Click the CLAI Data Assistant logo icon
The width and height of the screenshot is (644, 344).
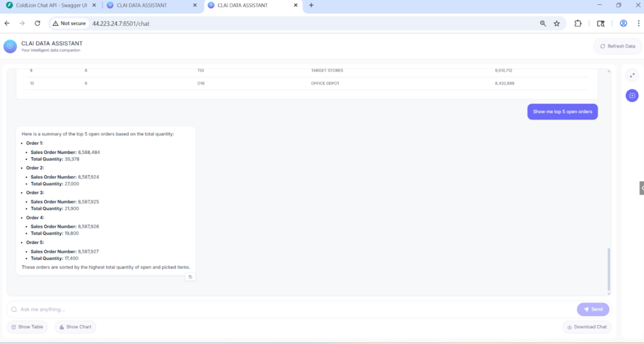[10, 47]
